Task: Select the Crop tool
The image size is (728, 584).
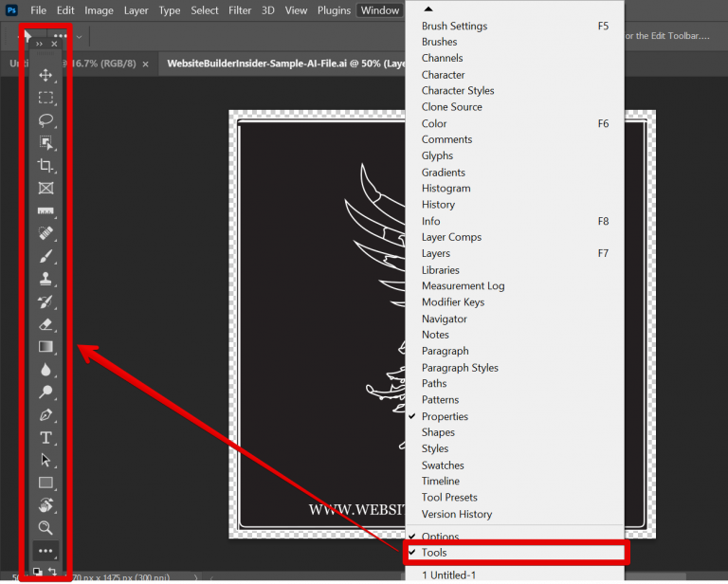Action: click(45, 165)
